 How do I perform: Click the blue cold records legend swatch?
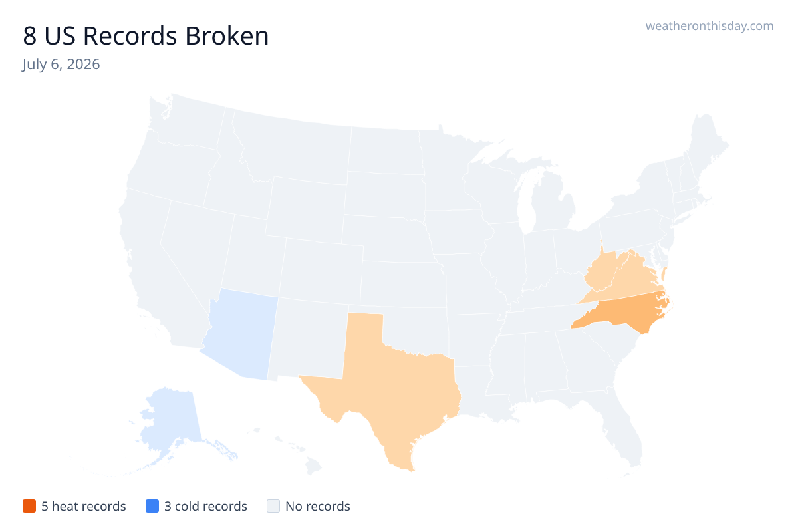point(152,506)
